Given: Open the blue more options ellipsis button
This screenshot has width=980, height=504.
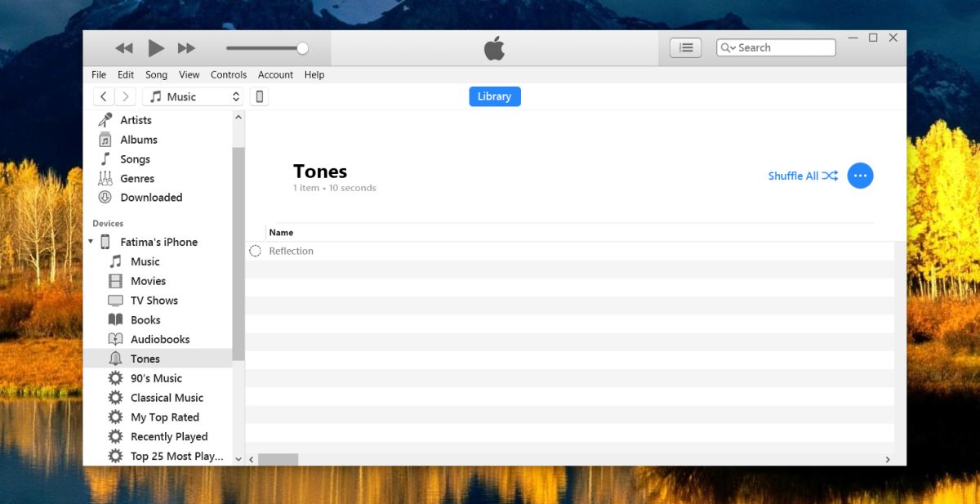Looking at the screenshot, I should coord(860,176).
